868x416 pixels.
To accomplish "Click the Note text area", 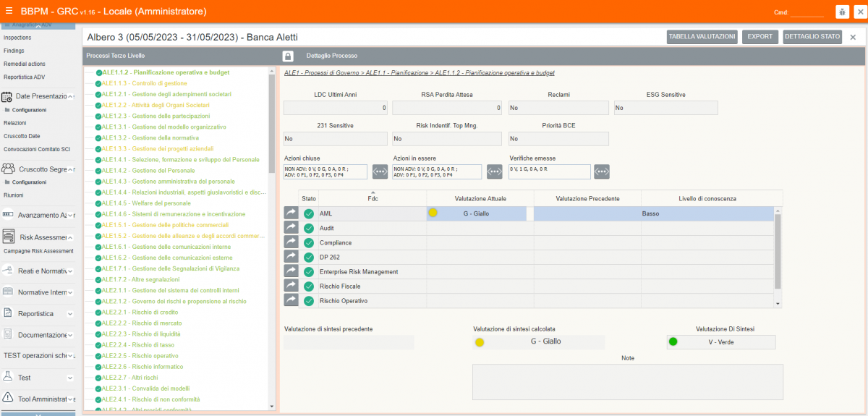I will (627, 381).
